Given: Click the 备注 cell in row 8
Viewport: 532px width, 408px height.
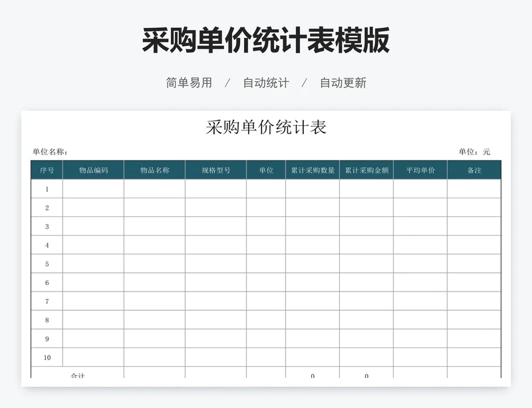Looking at the screenshot, I should tap(474, 319).
